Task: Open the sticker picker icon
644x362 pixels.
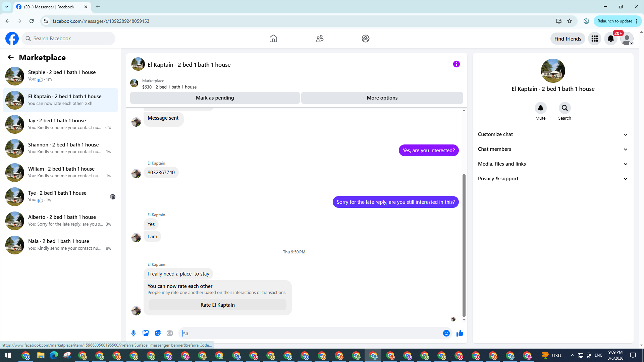Action: [x=158, y=333]
